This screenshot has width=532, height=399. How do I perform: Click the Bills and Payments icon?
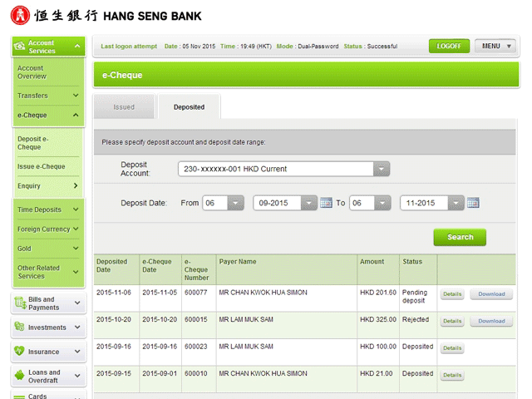click(20, 303)
